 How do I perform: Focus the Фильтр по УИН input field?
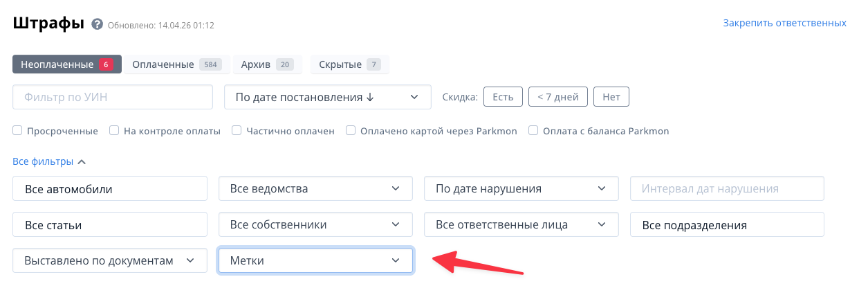(113, 97)
